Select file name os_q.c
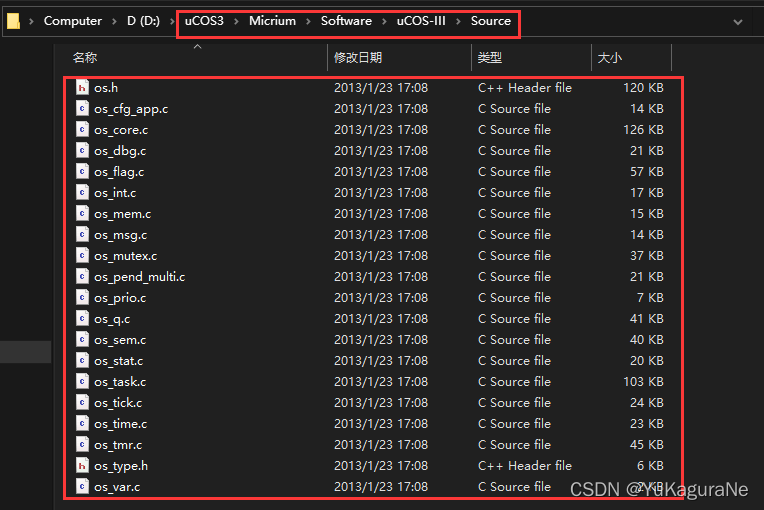 pos(112,319)
